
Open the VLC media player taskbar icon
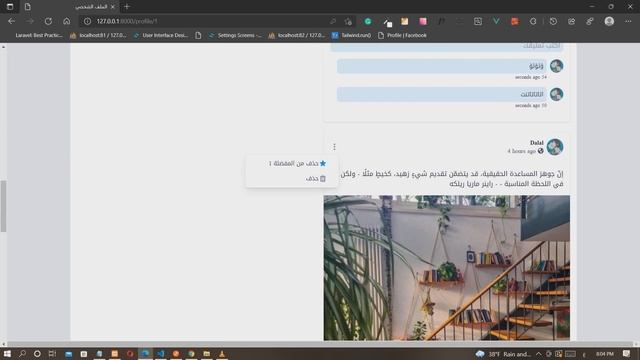(222, 354)
